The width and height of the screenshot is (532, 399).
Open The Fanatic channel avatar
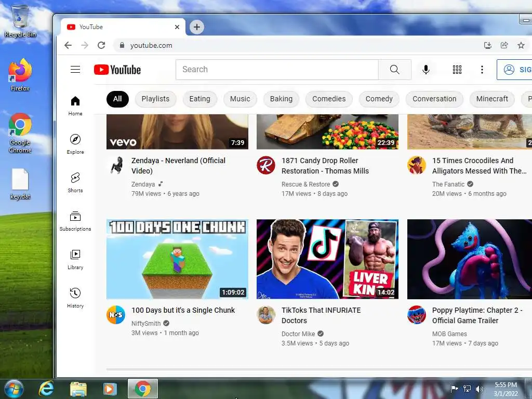click(417, 165)
